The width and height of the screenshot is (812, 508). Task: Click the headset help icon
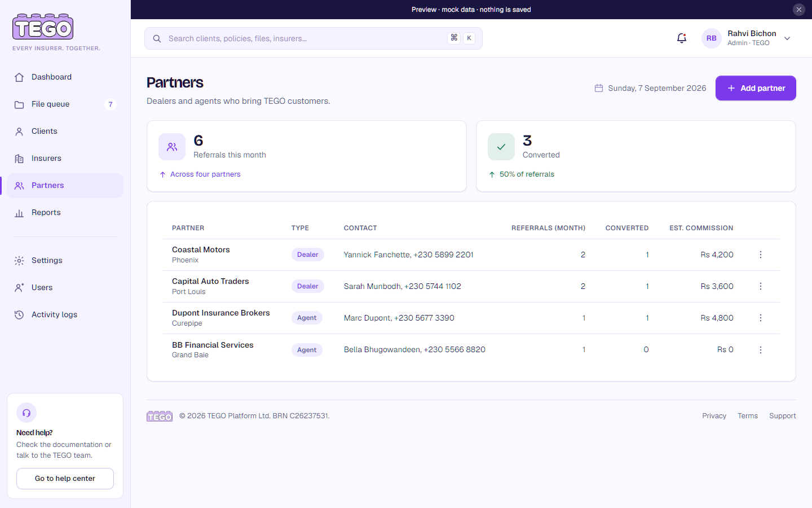coord(27,413)
